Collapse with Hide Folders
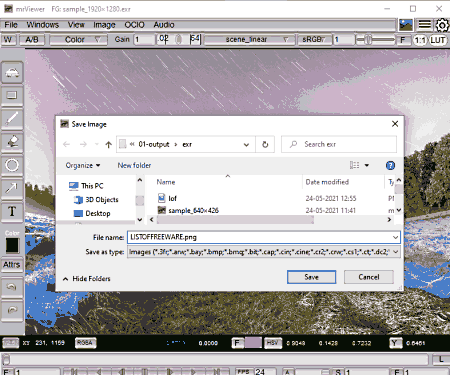The width and height of the screenshot is (450, 375). 87,279
